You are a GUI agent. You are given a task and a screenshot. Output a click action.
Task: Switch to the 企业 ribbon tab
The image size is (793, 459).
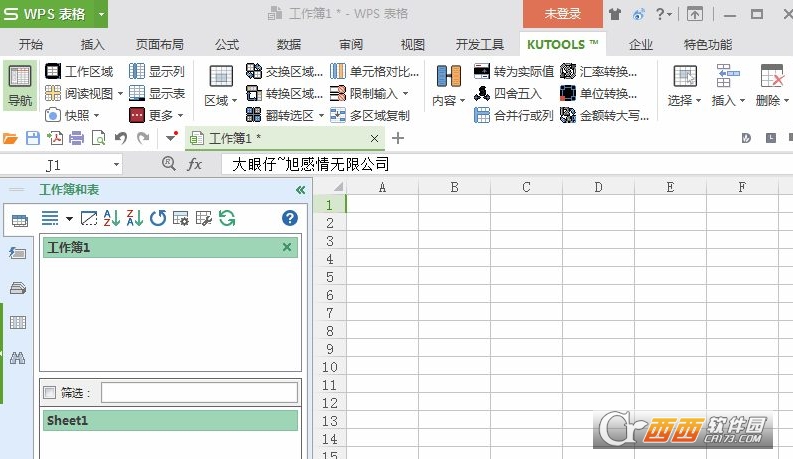point(641,44)
